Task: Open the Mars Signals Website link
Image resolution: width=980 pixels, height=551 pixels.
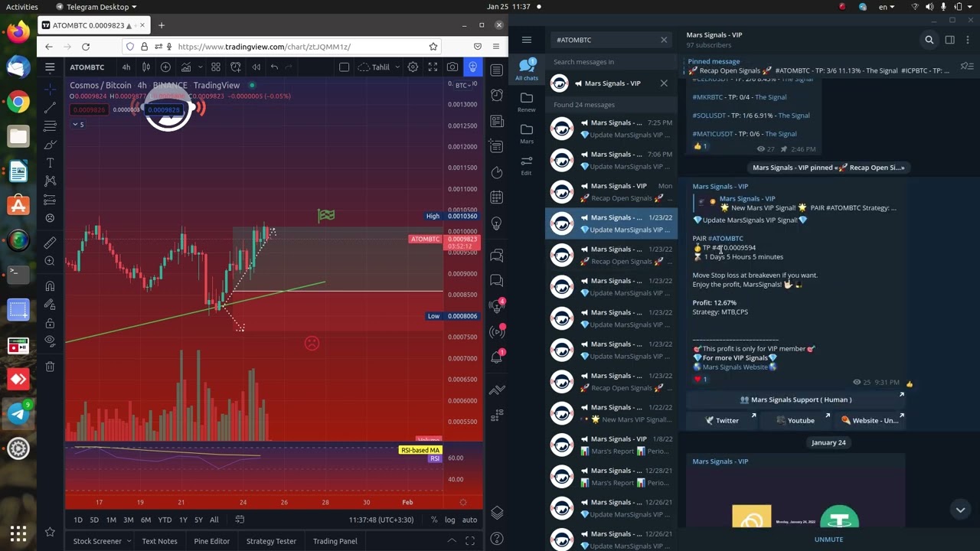Action: [735, 367]
